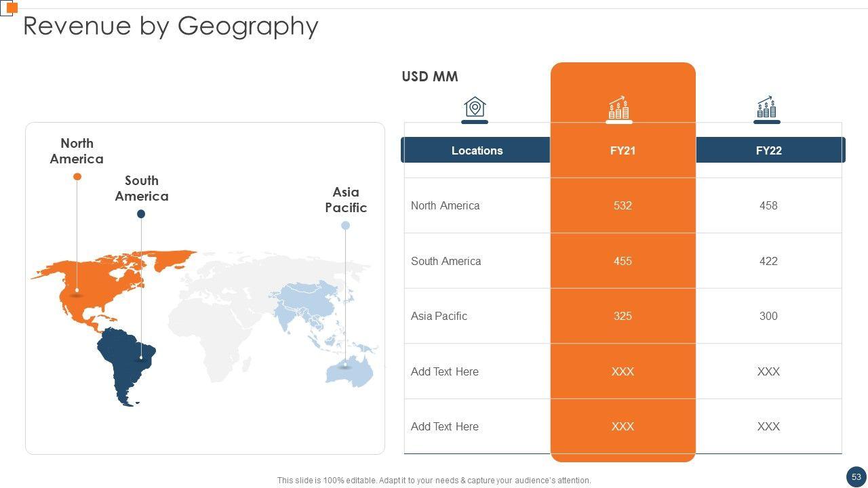Select the Locations column header
Image resolution: width=868 pixels, height=488 pixels.
pyautogui.click(x=477, y=150)
